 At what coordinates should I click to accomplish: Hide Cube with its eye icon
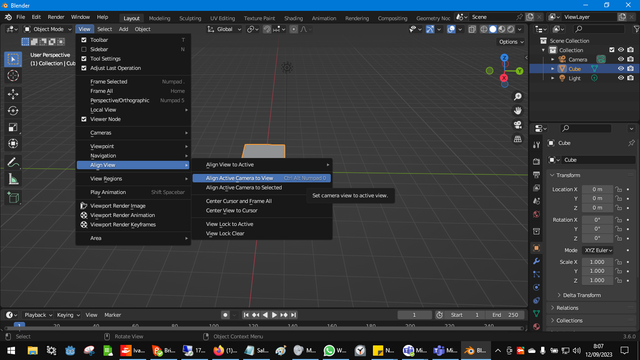pyautogui.click(x=621, y=69)
